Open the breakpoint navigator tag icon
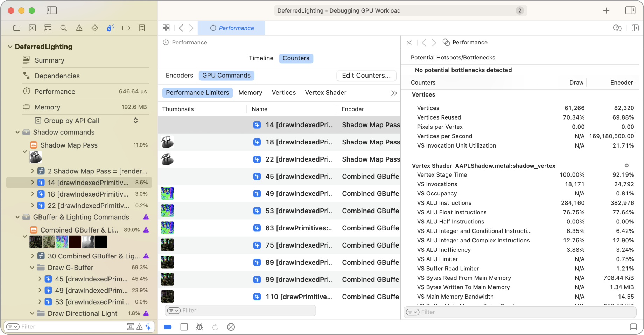 pyautogui.click(x=126, y=28)
